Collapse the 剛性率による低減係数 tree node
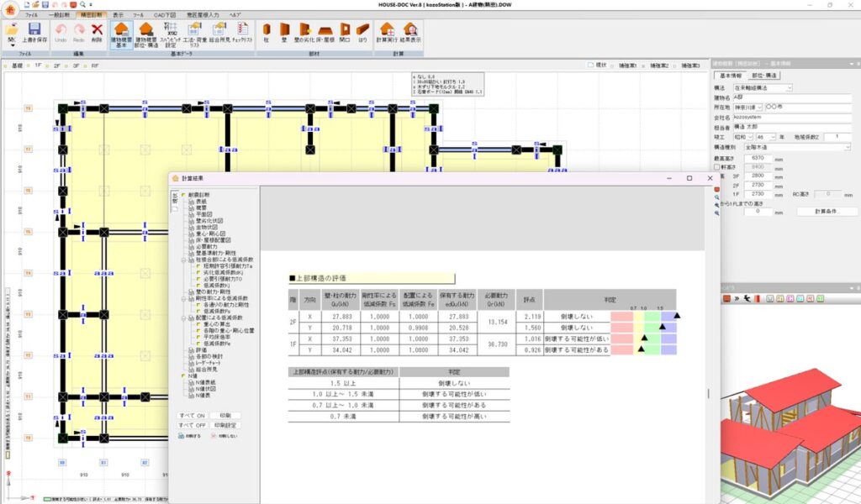Image resolution: width=861 pixels, height=504 pixels. pos(184,298)
